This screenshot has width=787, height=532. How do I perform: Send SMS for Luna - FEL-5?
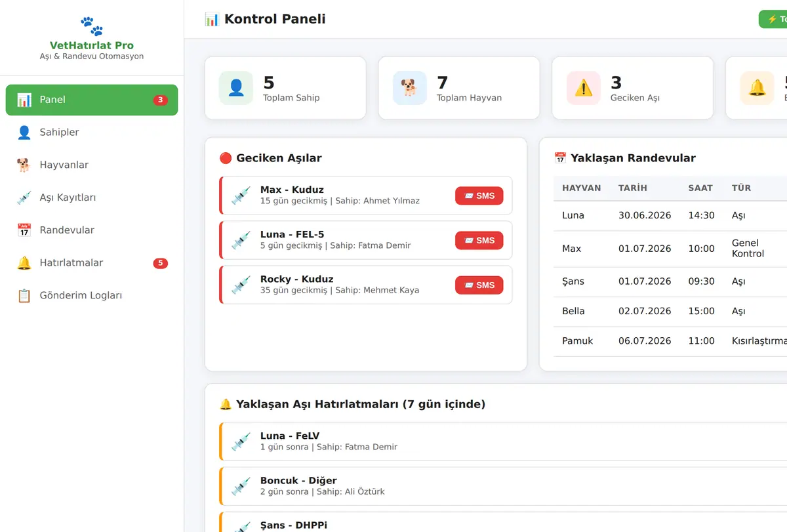[x=479, y=240]
